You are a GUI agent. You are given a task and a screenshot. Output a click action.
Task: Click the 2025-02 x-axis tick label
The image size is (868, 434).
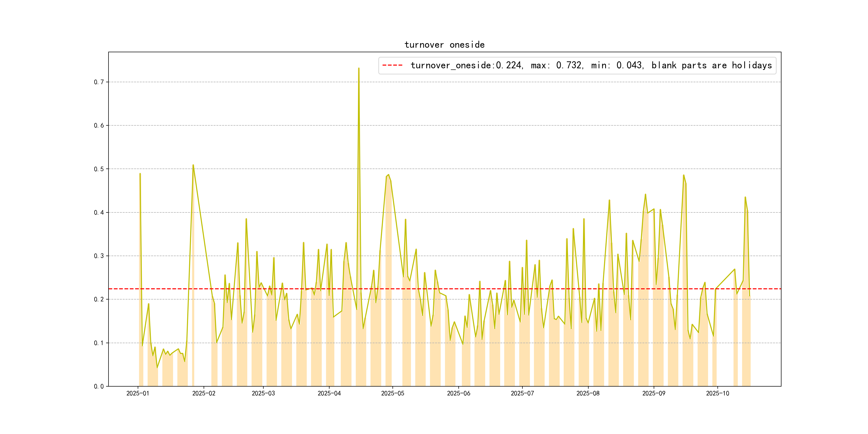204,394
